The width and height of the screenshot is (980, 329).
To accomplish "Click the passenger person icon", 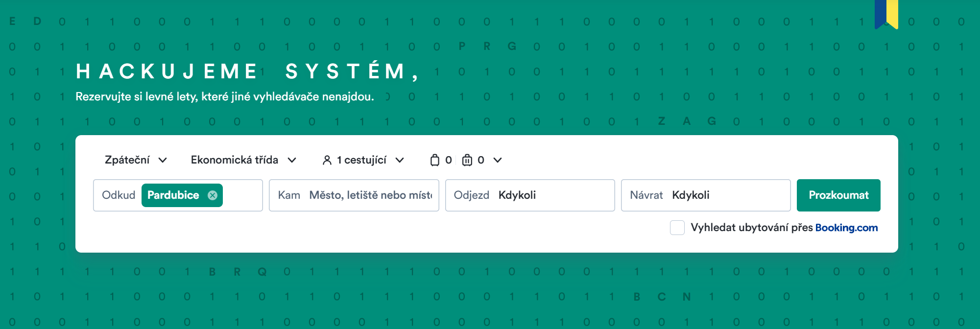I will coord(327,161).
